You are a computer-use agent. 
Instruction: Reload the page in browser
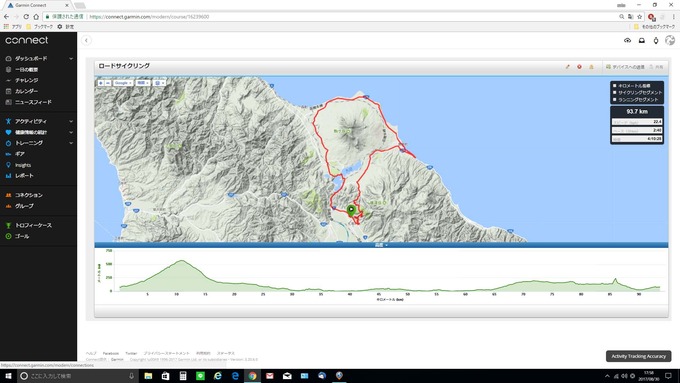coord(26,16)
